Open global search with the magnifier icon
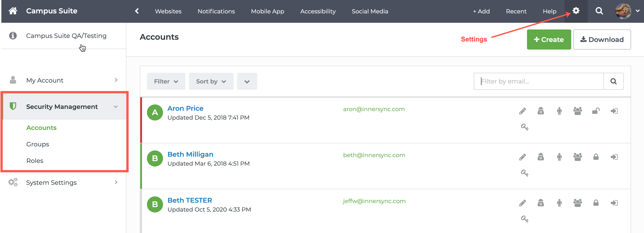644x233 pixels. (599, 11)
